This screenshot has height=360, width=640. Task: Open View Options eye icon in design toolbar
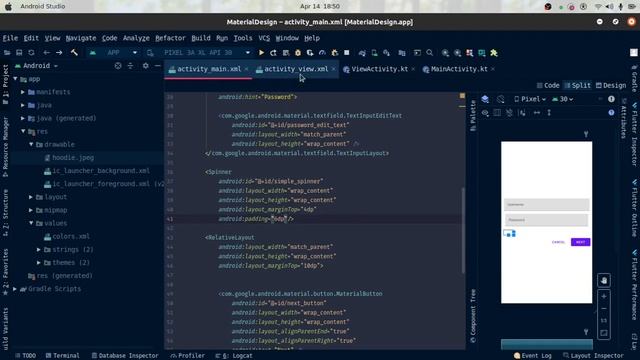[x=485, y=113]
